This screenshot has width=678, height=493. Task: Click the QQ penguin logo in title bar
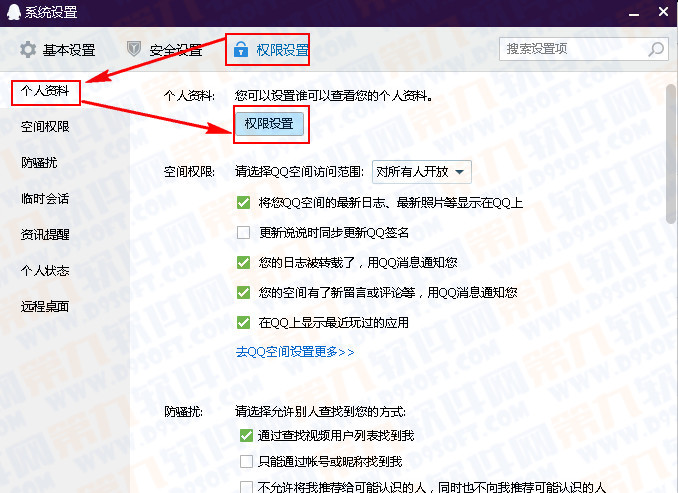coord(14,12)
